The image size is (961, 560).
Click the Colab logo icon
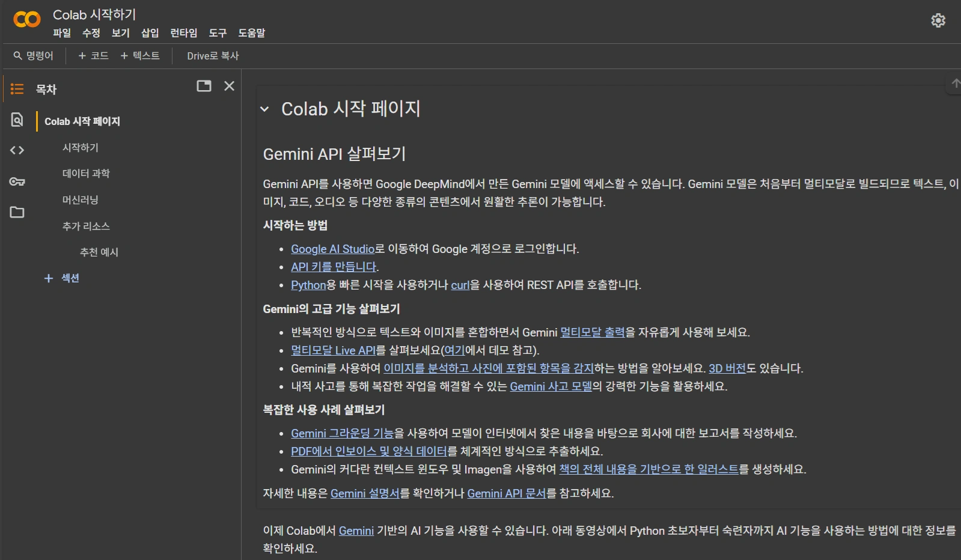coord(27,20)
